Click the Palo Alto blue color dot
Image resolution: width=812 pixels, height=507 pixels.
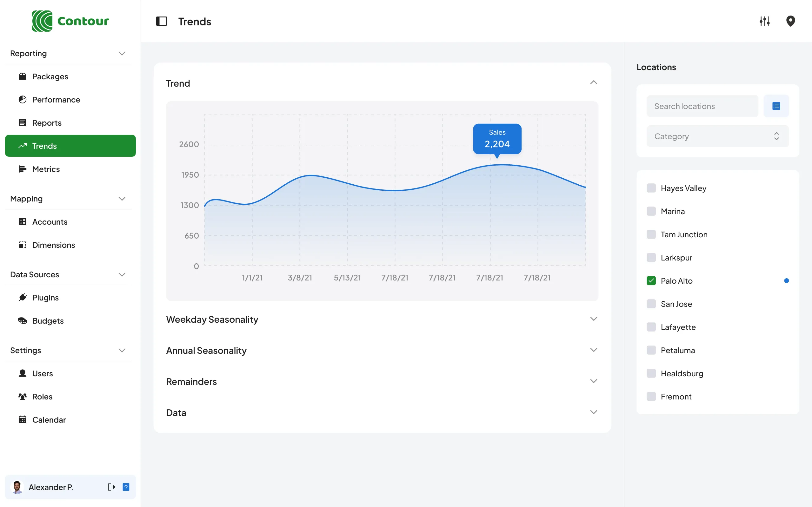pyautogui.click(x=786, y=281)
